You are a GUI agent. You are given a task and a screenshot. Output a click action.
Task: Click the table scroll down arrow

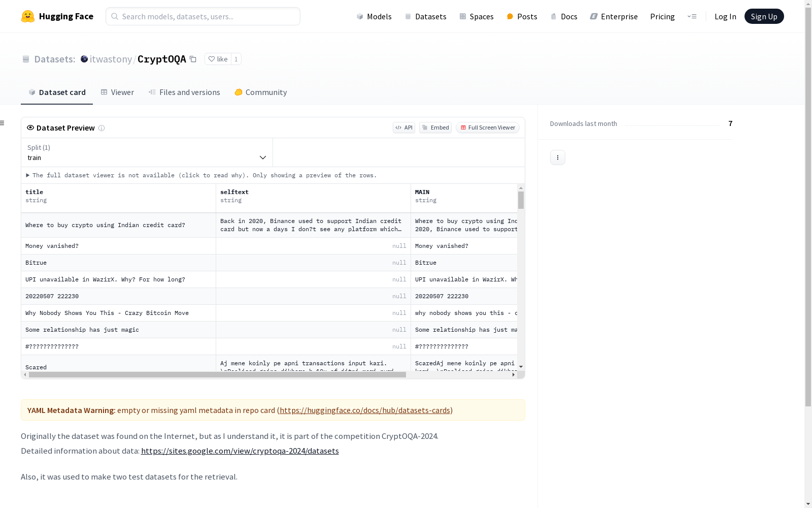[521, 367]
